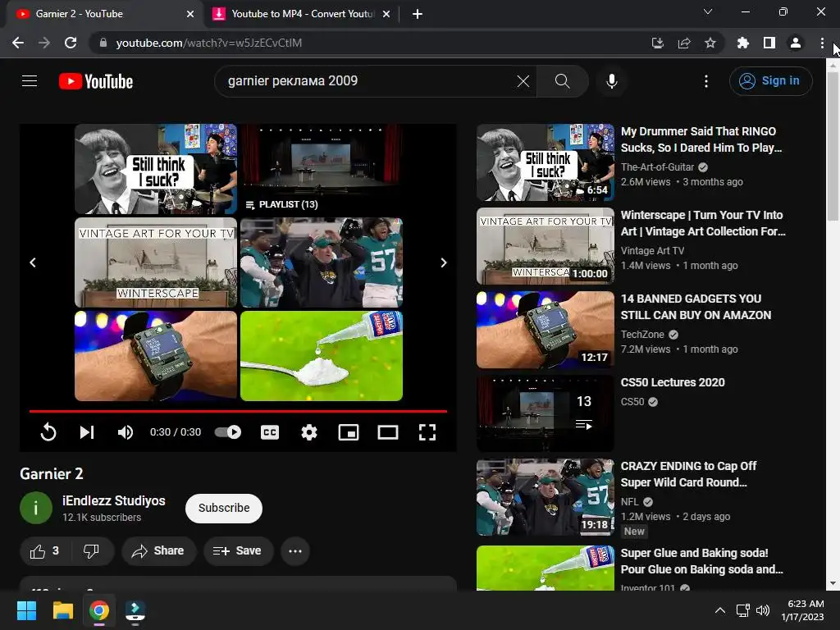The image size is (840, 630).
Task: Switch to theater mode
Action: pyautogui.click(x=388, y=431)
